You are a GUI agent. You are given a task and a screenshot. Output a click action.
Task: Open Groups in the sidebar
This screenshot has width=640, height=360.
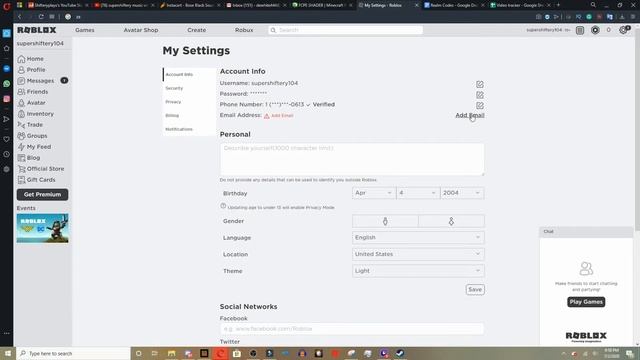point(32,136)
